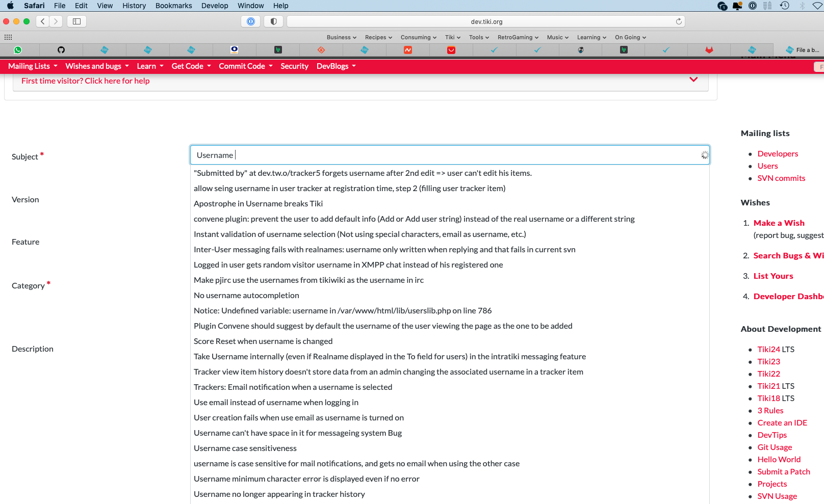This screenshot has height=504, width=824.
Task: Open the Security navigation link
Action: point(294,66)
